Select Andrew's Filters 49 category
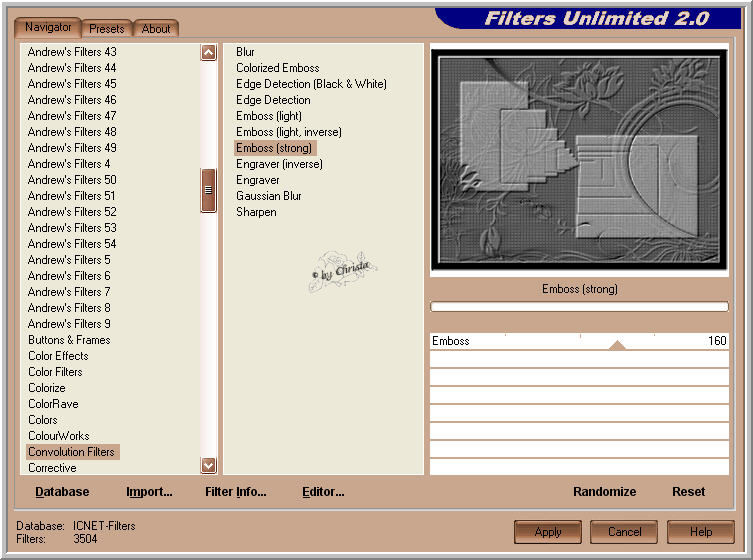This screenshot has width=753, height=560. [72, 148]
